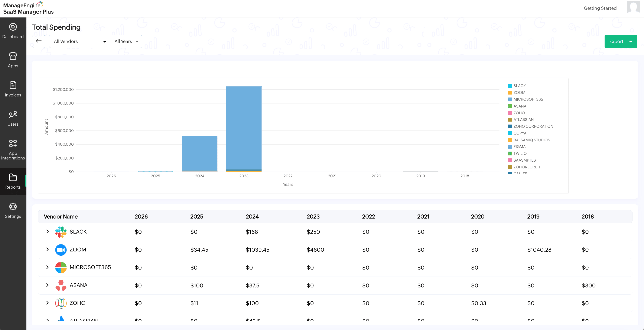Click the user profile avatar
Image resolution: width=644 pixels, height=330 pixels.
(633, 7)
